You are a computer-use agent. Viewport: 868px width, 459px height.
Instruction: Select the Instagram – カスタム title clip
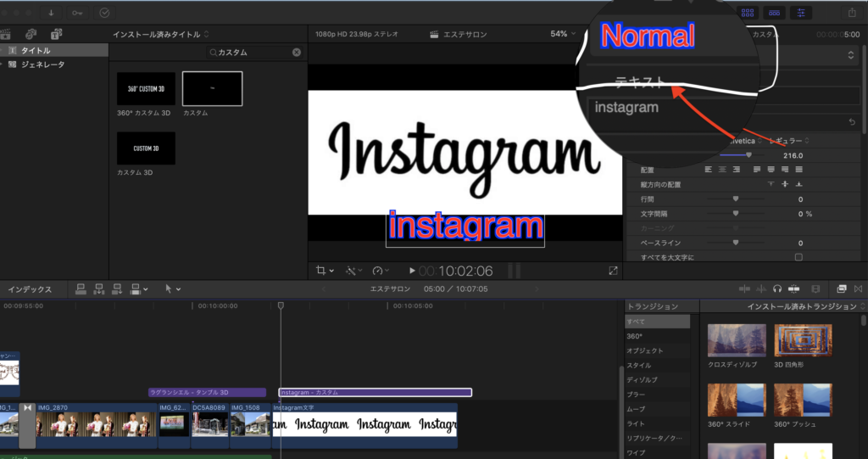point(376,393)
